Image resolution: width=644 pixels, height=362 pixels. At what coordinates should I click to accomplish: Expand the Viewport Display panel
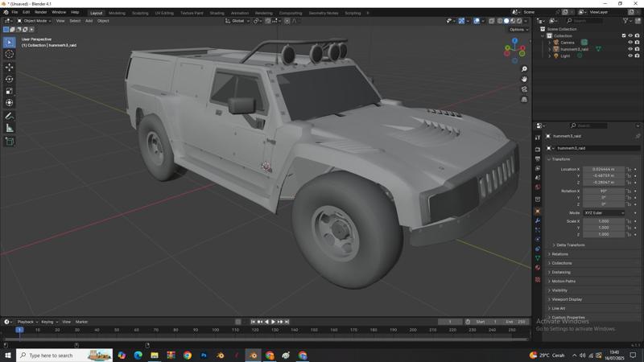click(565, 299)
